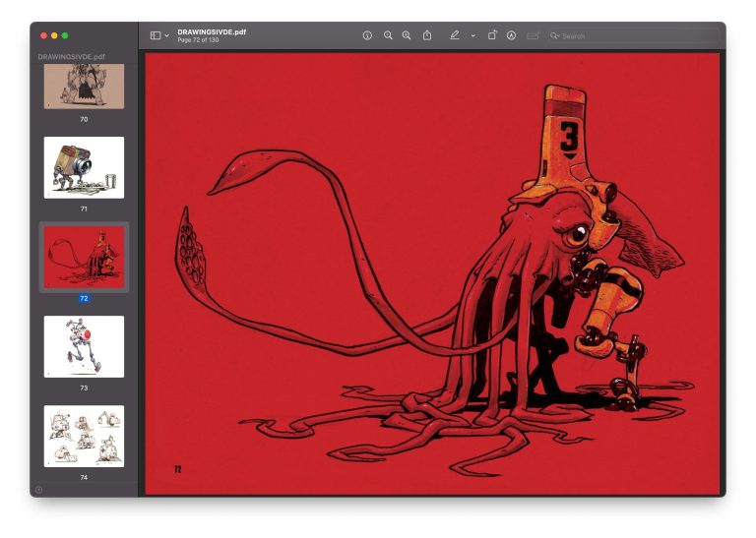Viewport: 756px width, 538px height.
Task: Click the DRAWINGSIVDE.pdf window title
Action: point(212,31)
